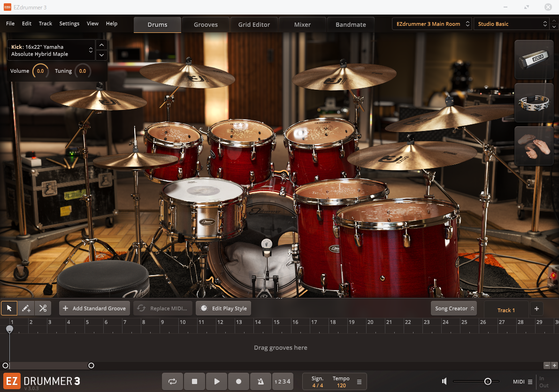Toggle loop playback on

(172, 382)
